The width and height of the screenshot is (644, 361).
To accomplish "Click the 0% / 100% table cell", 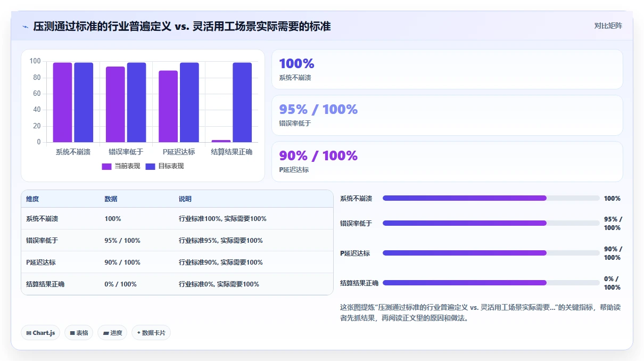I will 120,284.
